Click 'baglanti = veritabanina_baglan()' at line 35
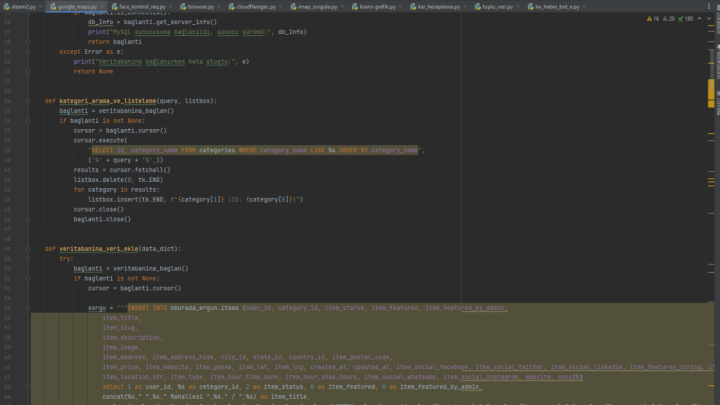Screen dimensions: 720x405 pos(117,111)
